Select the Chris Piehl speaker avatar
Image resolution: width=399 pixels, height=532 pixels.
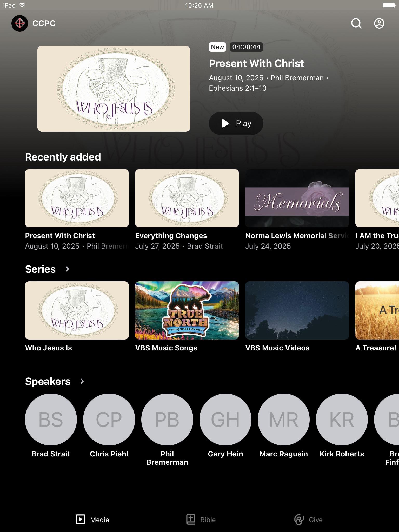109,419
